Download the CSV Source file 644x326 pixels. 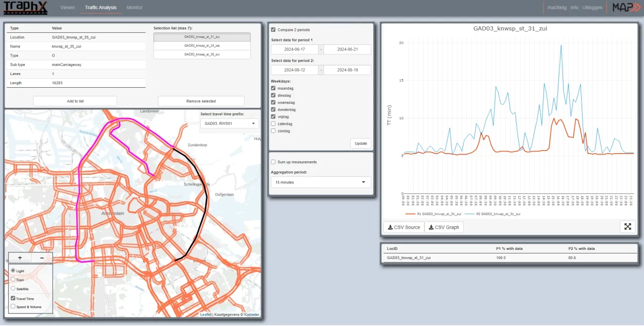point(404,227)
